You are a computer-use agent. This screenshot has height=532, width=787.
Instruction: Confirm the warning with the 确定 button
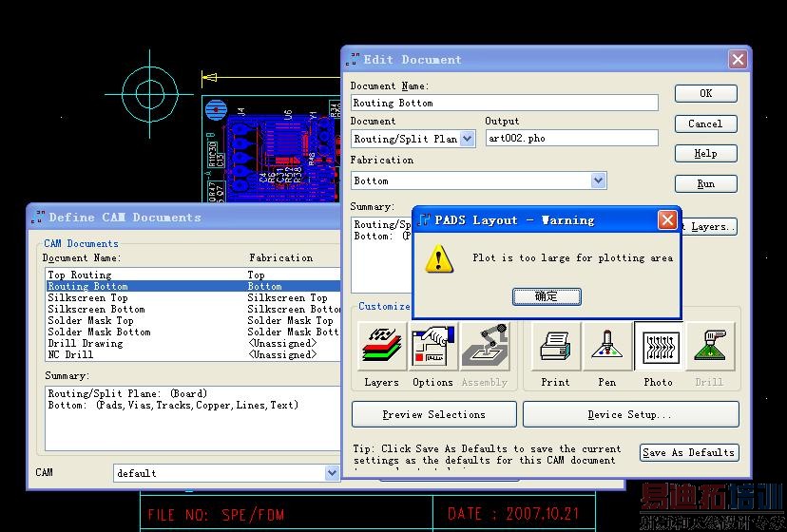point(547,296)
